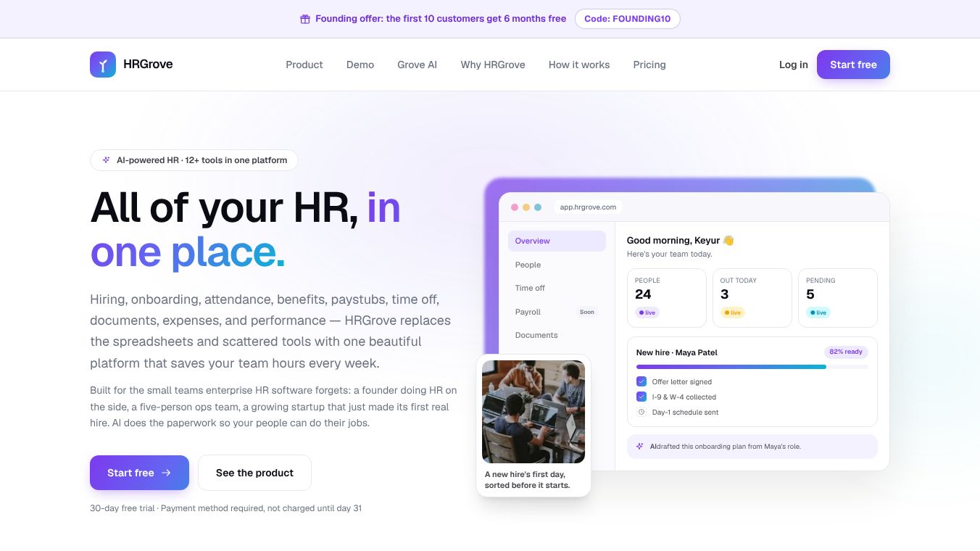
Task: Toggle the I-9 & W-4 collected checkbox
Action: point(641,397)
